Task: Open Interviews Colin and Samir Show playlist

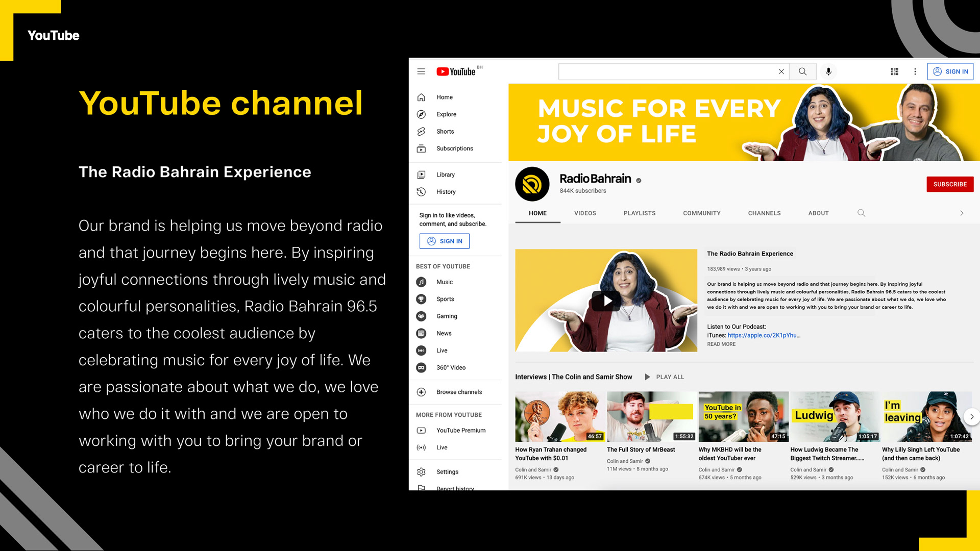Action: (573, 377)
